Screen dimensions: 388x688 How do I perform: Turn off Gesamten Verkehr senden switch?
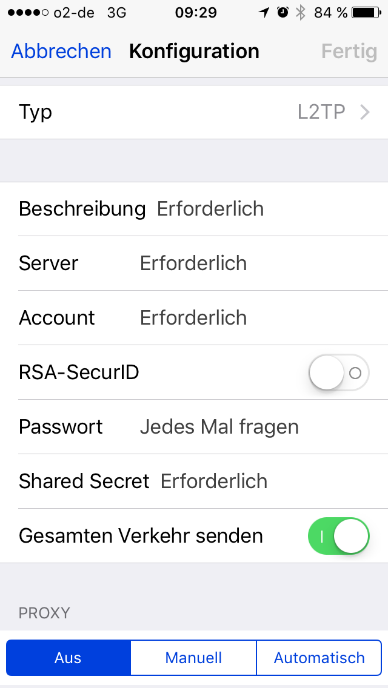339,536
